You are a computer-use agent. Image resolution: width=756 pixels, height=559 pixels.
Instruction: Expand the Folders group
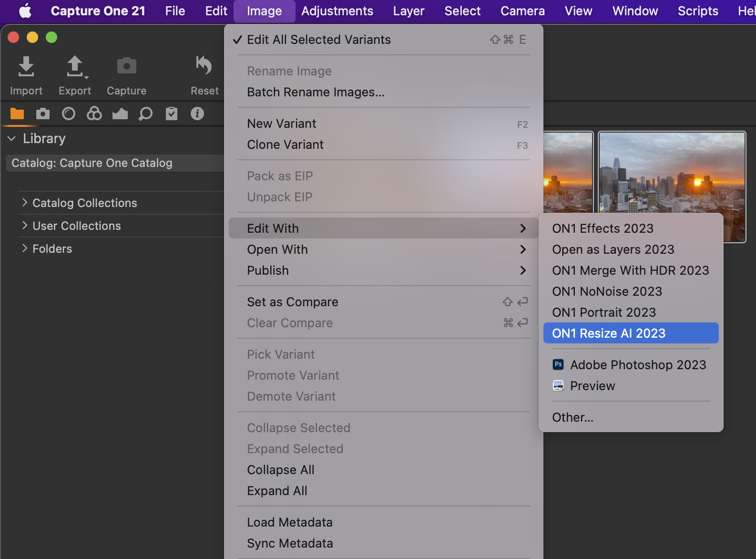25,248
